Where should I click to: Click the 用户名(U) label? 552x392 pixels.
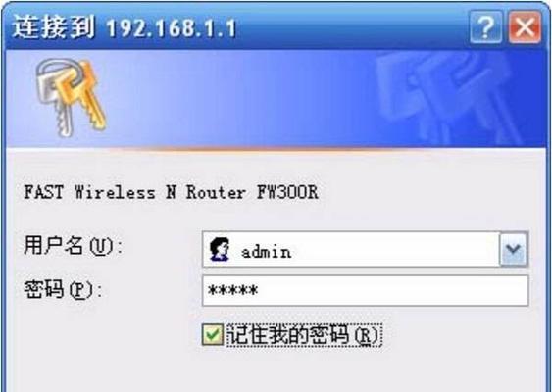[73, 246]
